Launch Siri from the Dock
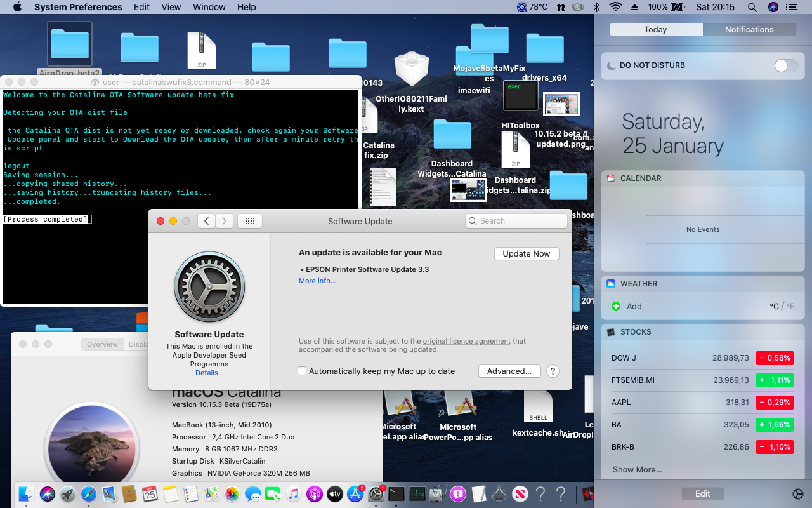The image size is (812, 508). point(48,494)
